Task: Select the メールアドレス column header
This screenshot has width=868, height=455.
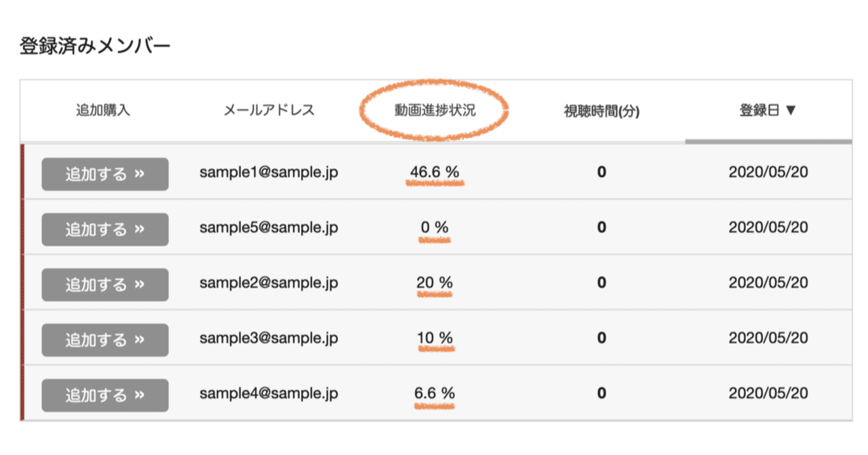Action: pos(269,111)
